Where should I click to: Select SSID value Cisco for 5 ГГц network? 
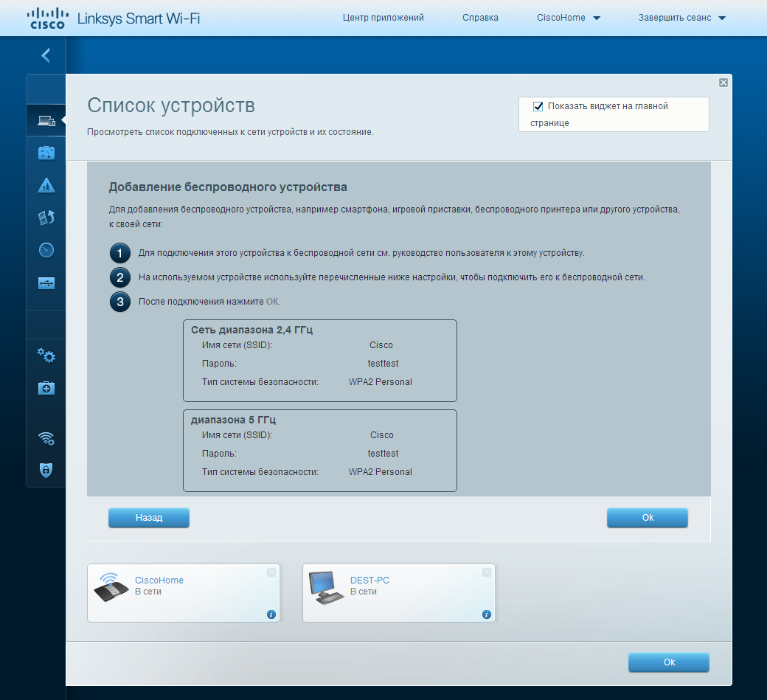click(x=381, y=435)
